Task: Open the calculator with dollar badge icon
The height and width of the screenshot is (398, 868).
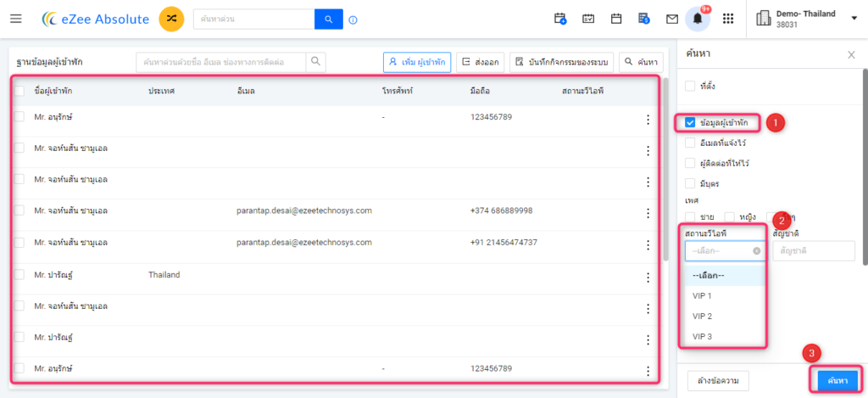Action: [x=644, y=19]
